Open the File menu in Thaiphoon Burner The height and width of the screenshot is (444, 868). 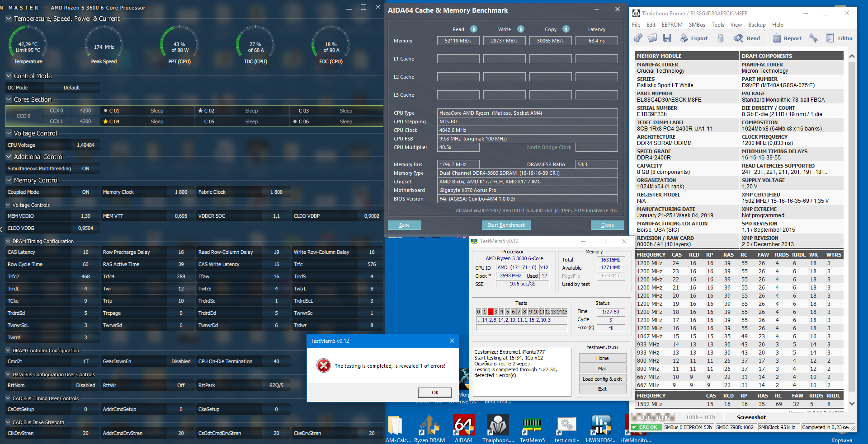[x=636, y=25]
